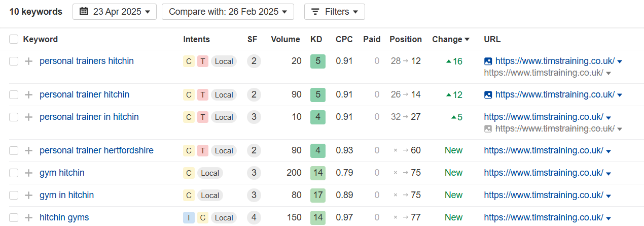Click the plus icon beside 'personal trainers hitchin'
Image resolution: width=644 pixels, height=226 pixels.
[x=29, y=61]
